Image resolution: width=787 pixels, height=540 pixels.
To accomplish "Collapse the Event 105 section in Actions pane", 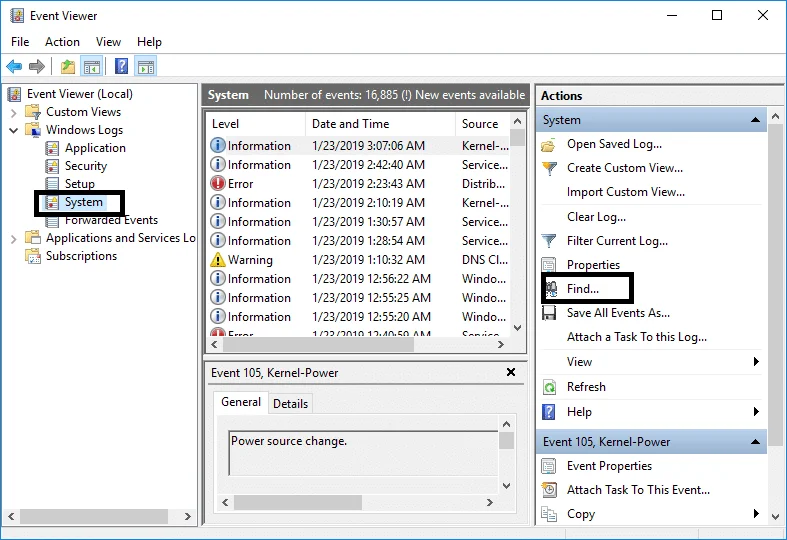I will [755, 442].
